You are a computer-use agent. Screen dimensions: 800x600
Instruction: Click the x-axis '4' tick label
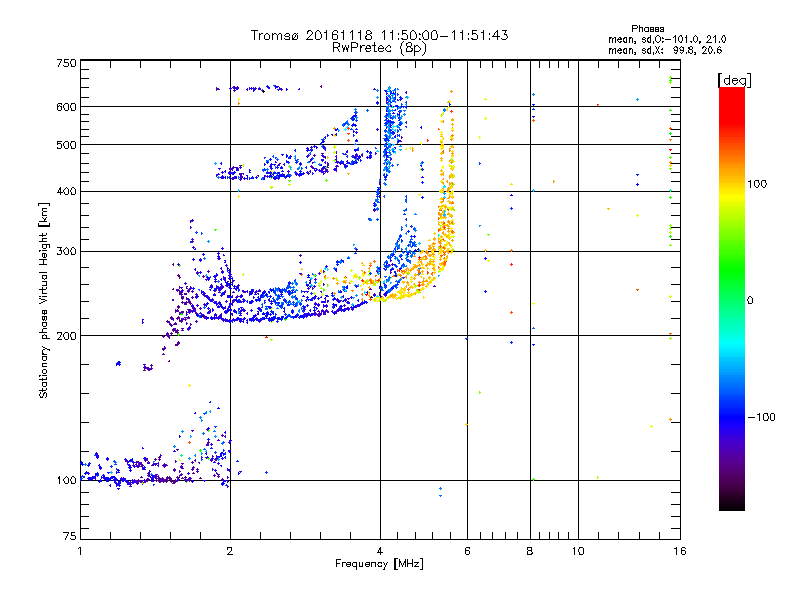(380, 551)
